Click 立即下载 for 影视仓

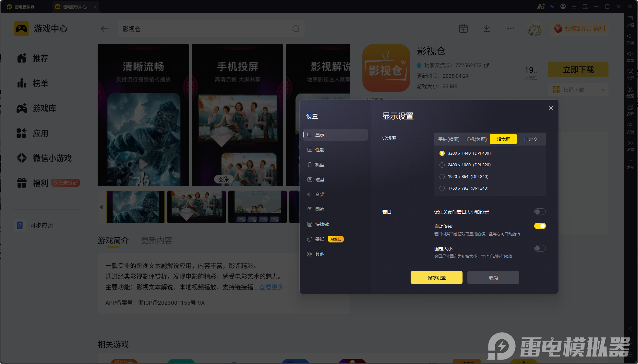coord(578,69)
